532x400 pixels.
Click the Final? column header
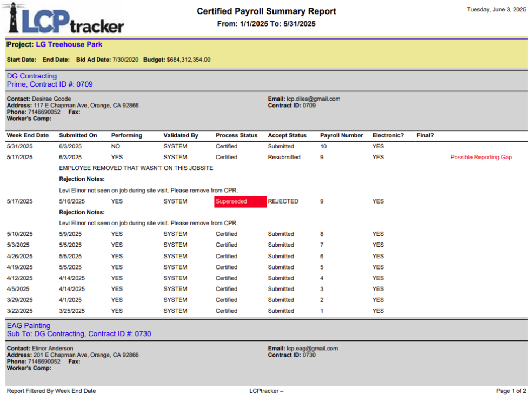tap(425, 135)
